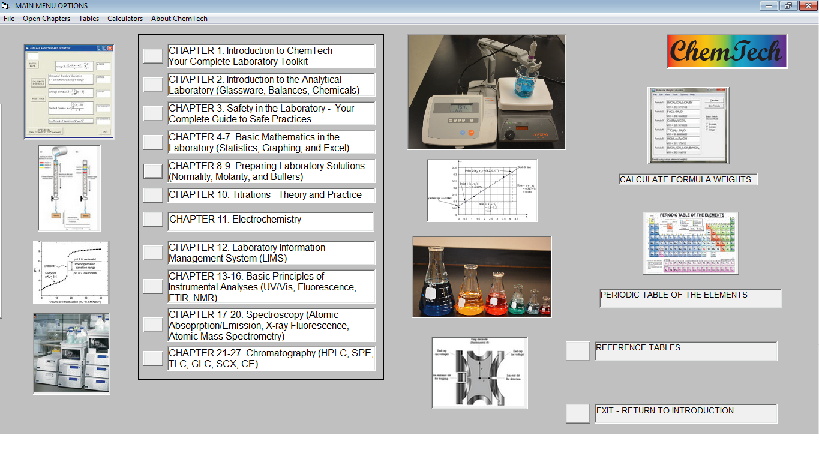This screenshot has width=819, height=460.
Task: Click the Periodic Table of the Elements label
Action: (x=691, y=298)
